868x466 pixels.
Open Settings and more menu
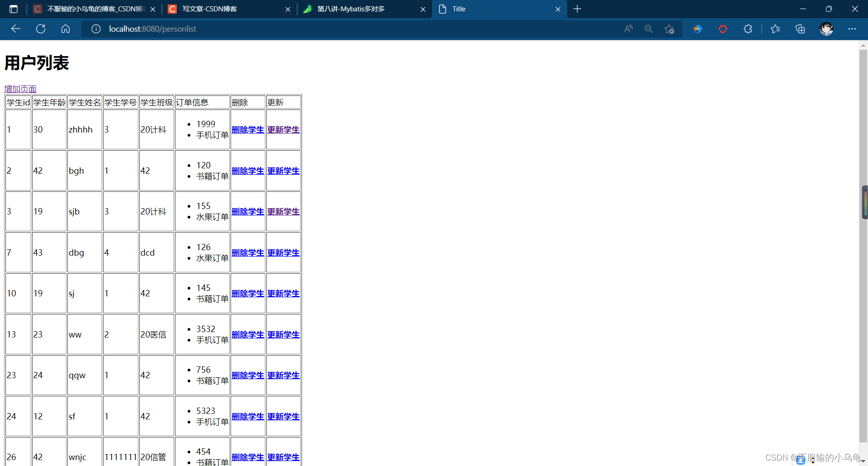852,29
